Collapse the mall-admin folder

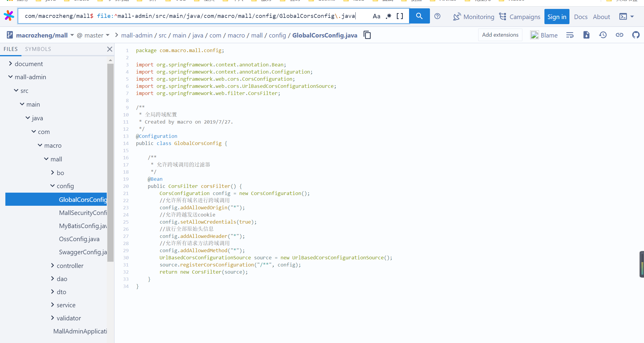pos(10,77)
